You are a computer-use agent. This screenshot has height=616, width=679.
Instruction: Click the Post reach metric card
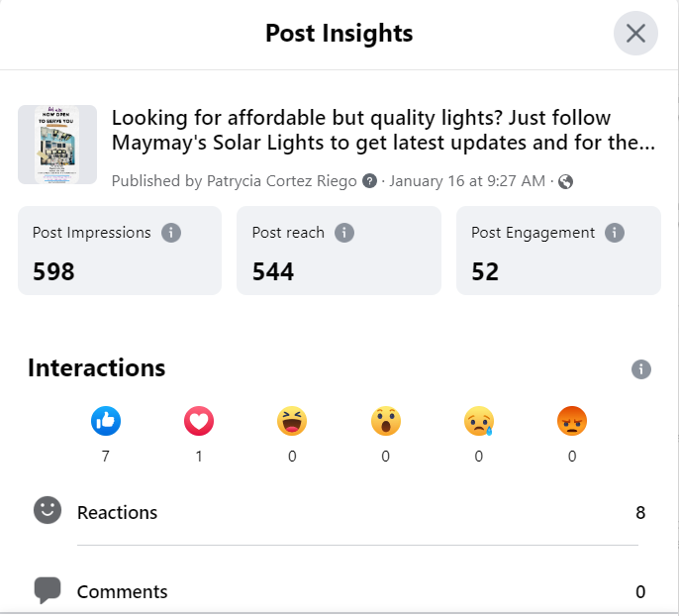pyautogui.click(x=339, y=251)
